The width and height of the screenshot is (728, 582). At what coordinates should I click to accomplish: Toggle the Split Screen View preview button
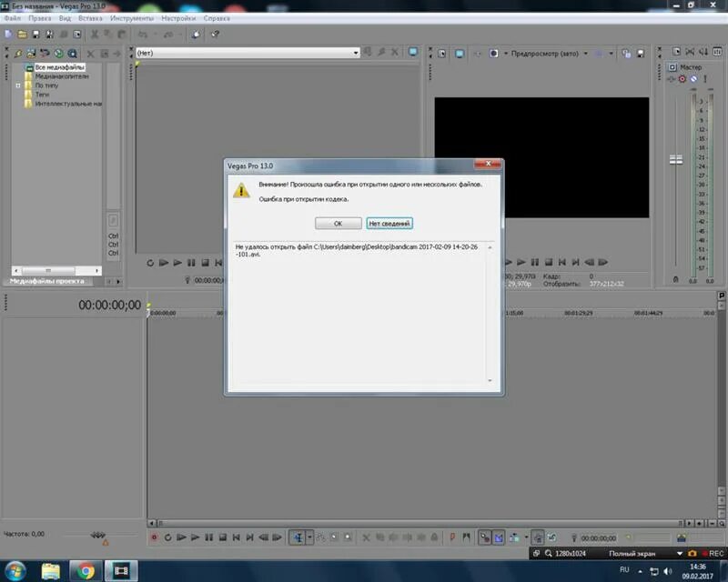tap(493, 54)
